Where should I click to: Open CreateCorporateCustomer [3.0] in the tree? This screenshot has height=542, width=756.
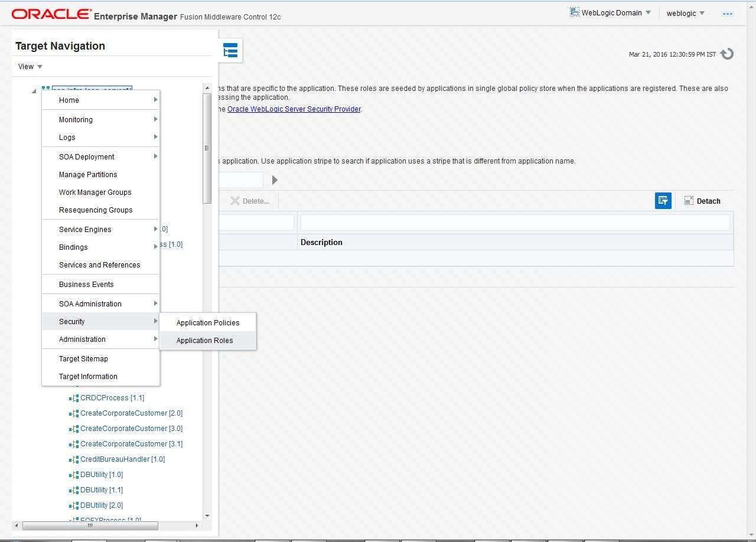point(132,429)
